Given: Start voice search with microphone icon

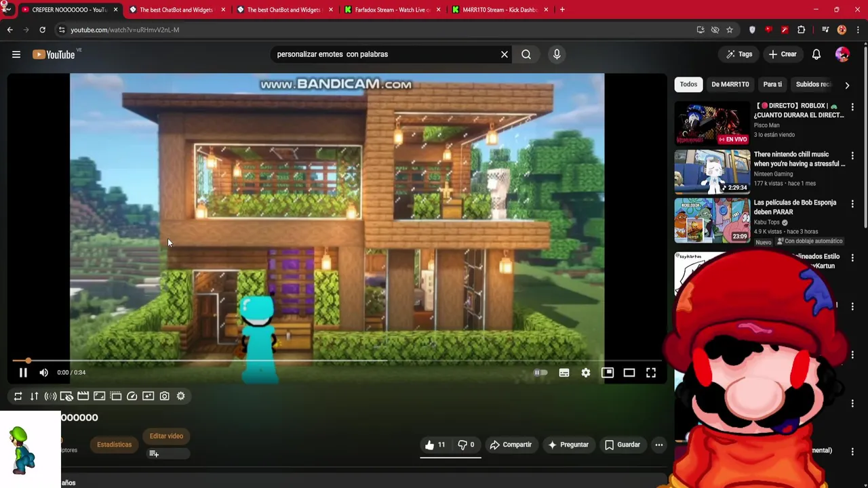Looking at the screenshot, I should [x=557, y=54].
